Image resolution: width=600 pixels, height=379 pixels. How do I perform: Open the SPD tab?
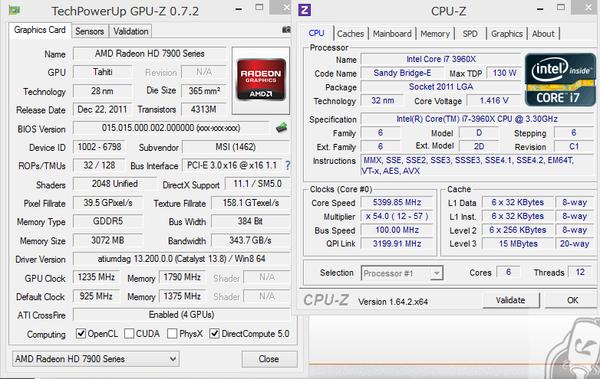pos(470,34)
